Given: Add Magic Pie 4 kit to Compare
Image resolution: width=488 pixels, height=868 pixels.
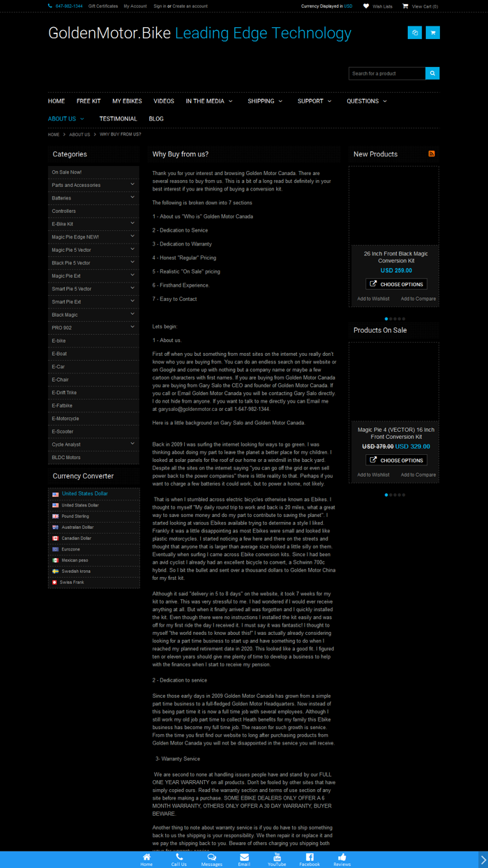Looking at the screenshot, I should [x=418, y=474].
